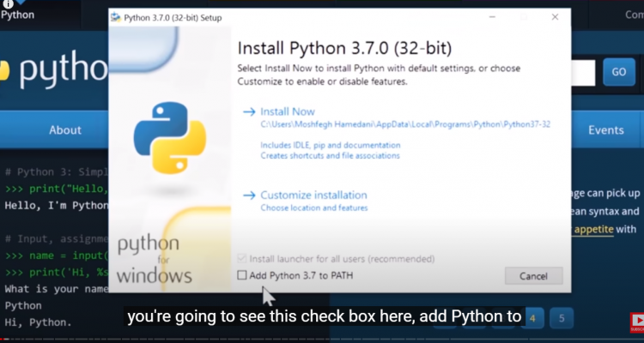Click 'Creates shortcuts and file associations' text
The width and height of the screenshot is (644, 343).
click(x=330, y=156)
